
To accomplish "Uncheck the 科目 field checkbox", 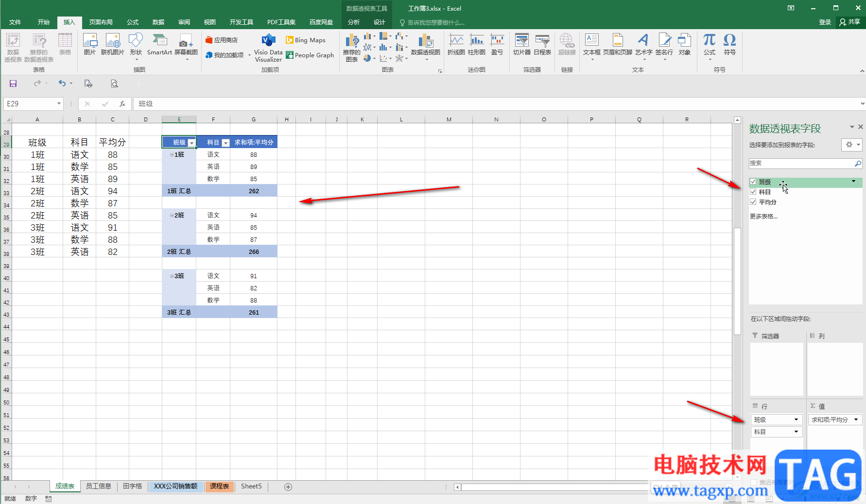I will [753, 192].
